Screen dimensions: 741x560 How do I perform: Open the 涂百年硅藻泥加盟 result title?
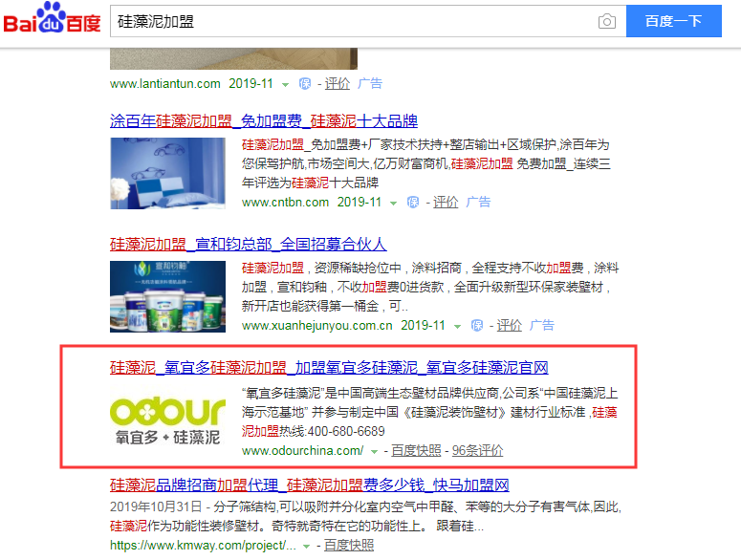(264, 120)
